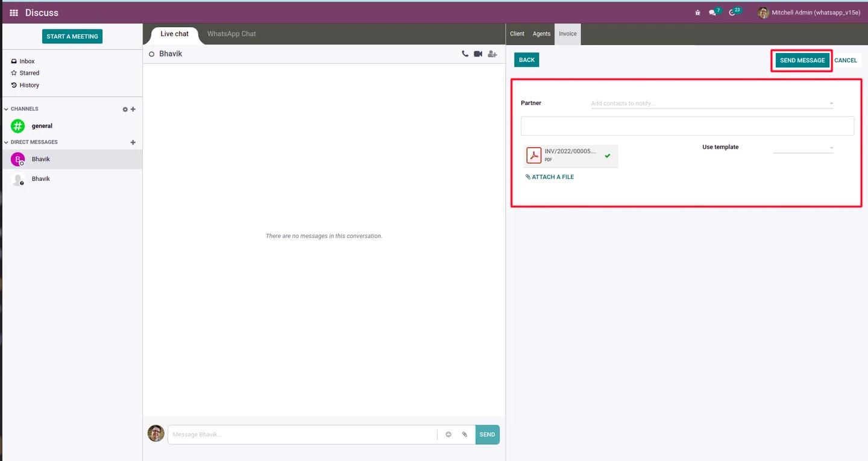Switch to the Live chat tab
This screenshot has height=461, width=868.
[x=175, y=34]
